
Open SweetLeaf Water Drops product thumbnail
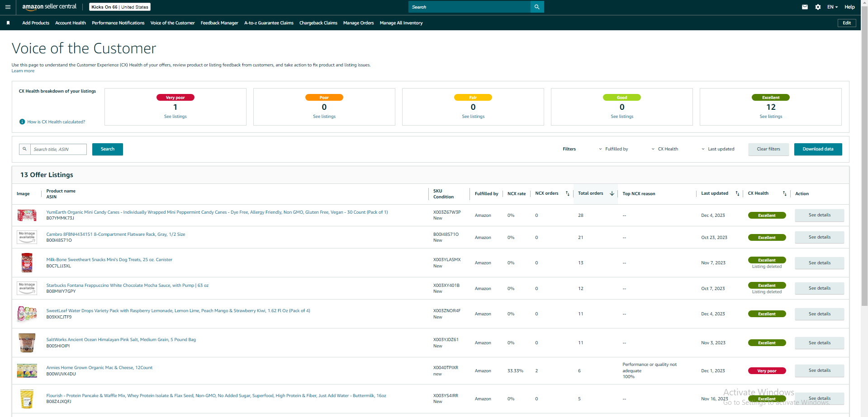27,314
